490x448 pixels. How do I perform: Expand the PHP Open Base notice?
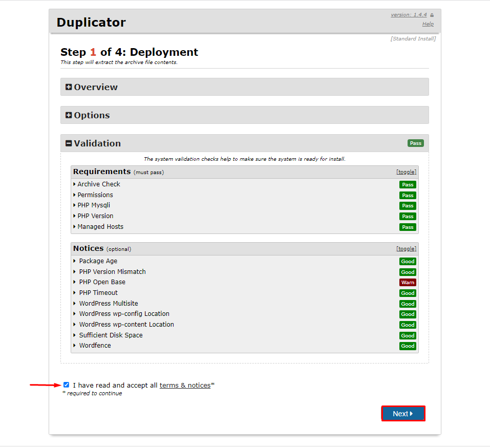[x=102, y=282]
